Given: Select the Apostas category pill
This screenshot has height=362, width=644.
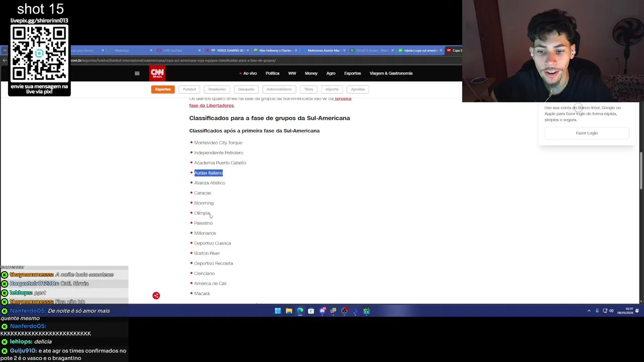Looking at the screenshot, I should pos(358,89).
